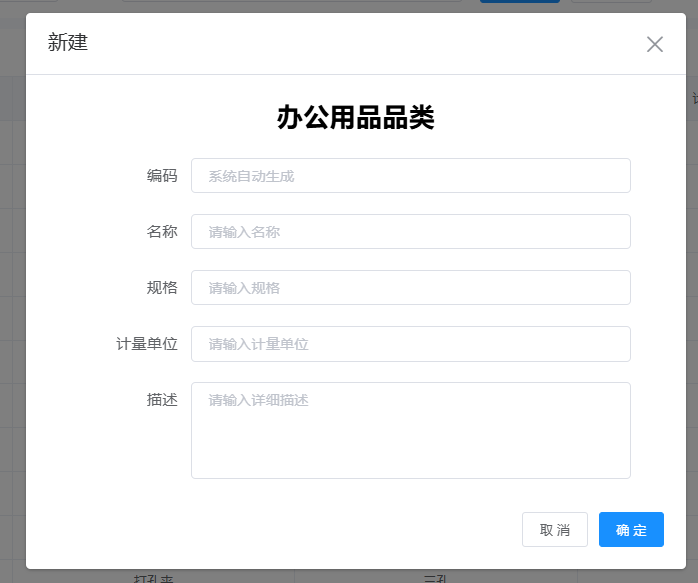Image resolution: width=698 pixels, height=583 pixels.
Task: Click the 三孔 cell in background table
Action: [435, 578]
